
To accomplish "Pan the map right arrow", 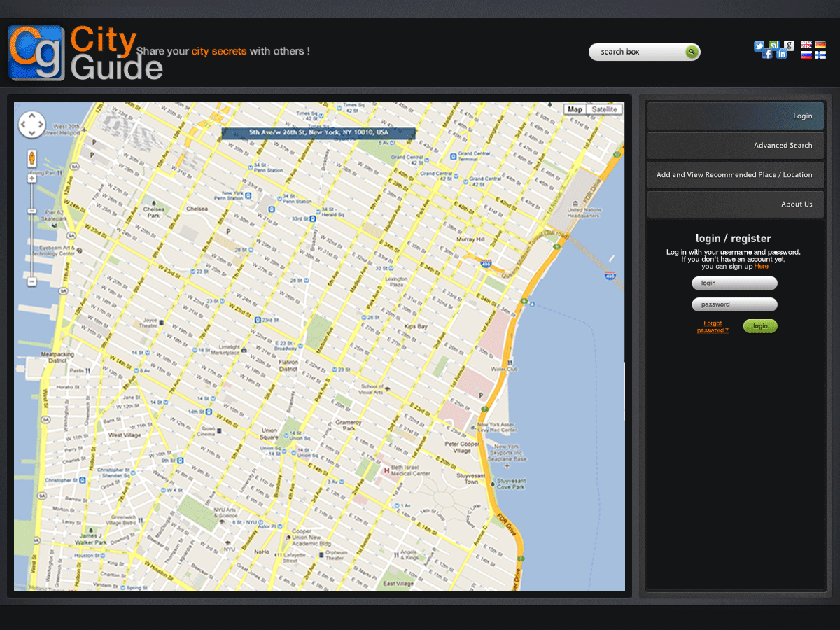I will tap(40, 125).
